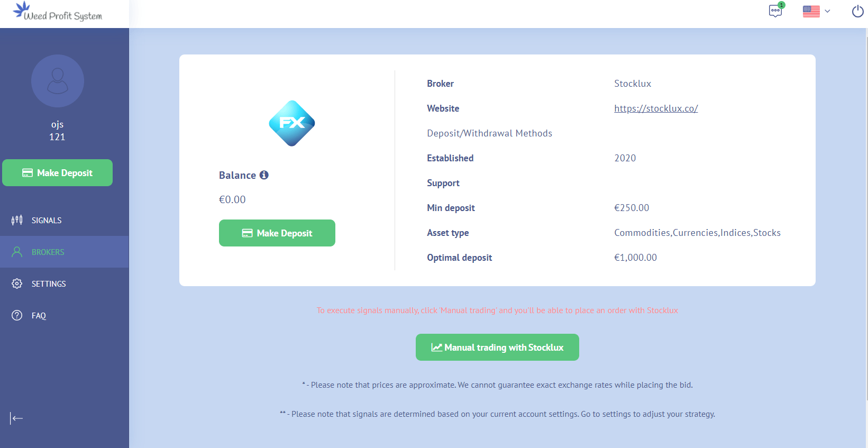
Task: Click the Stocklux broker name
Action: (x=633, y=84)
